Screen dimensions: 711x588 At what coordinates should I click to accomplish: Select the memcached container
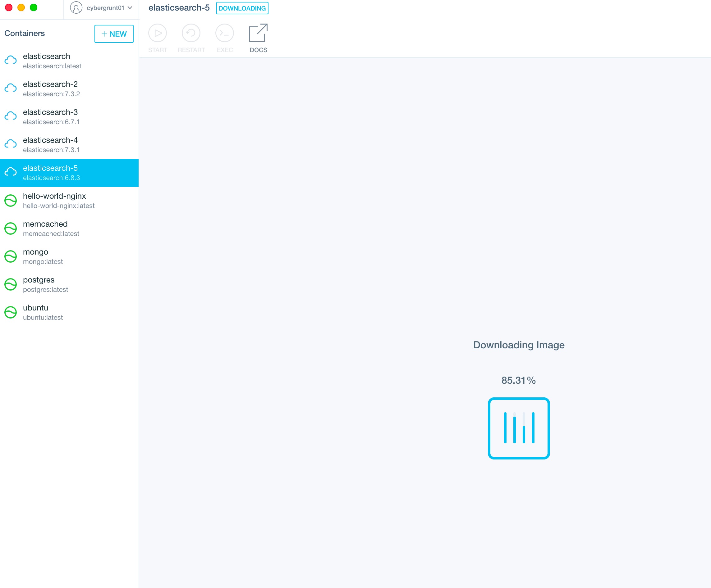(x=69, y=228)
